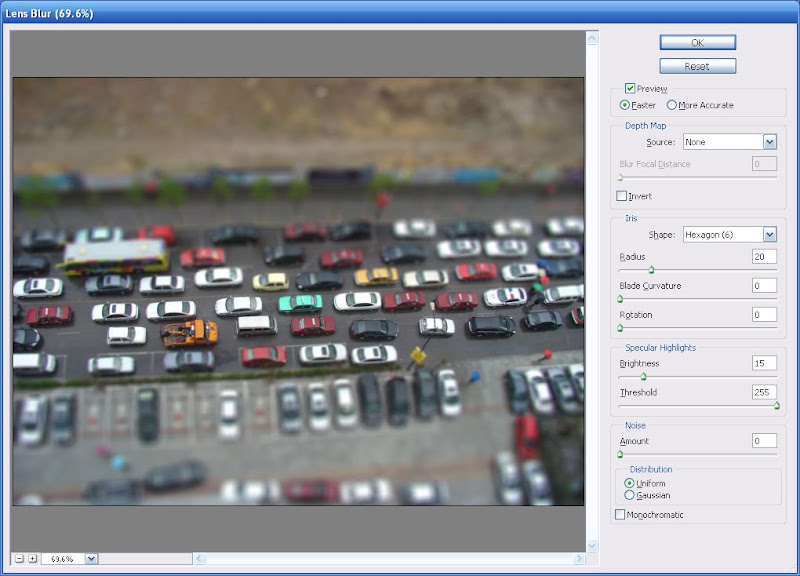This screenshot has height=576, width=800.
Task: Click the Noise Amount value field
Action: point(762,438)
